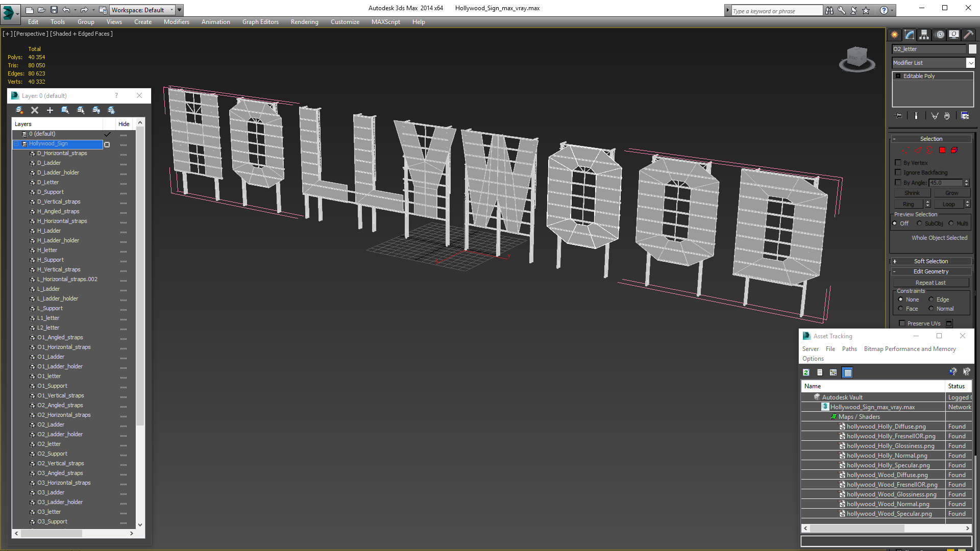Viewport: 980px width, 551px height.
Task: Click the Project Folder icon beside Workspace
Action: (103, 10)
